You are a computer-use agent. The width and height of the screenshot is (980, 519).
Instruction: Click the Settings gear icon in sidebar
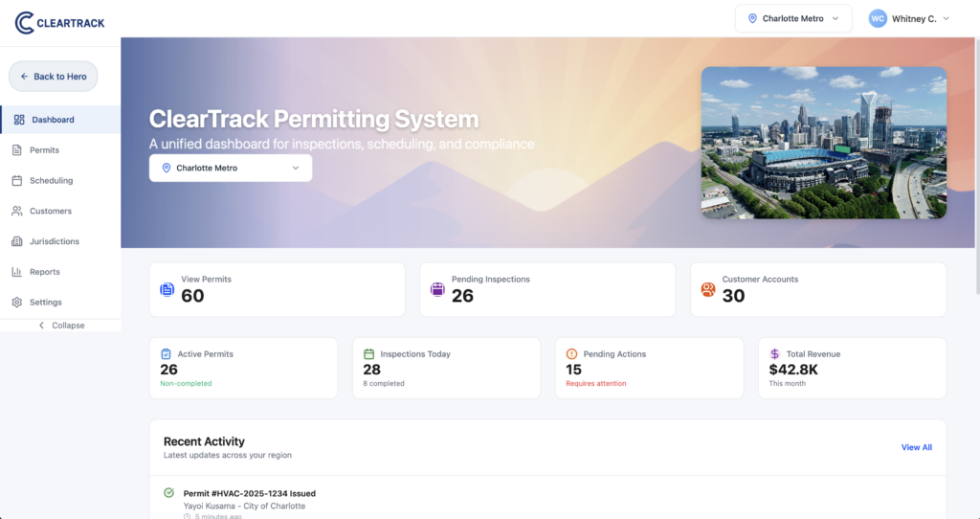click(x=17, y=303)
